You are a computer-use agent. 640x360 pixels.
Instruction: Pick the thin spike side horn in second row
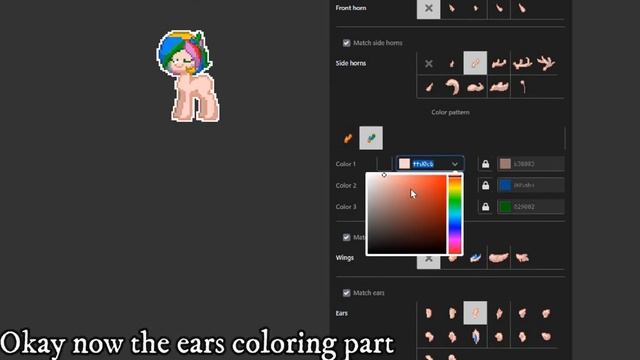point(429,87)
